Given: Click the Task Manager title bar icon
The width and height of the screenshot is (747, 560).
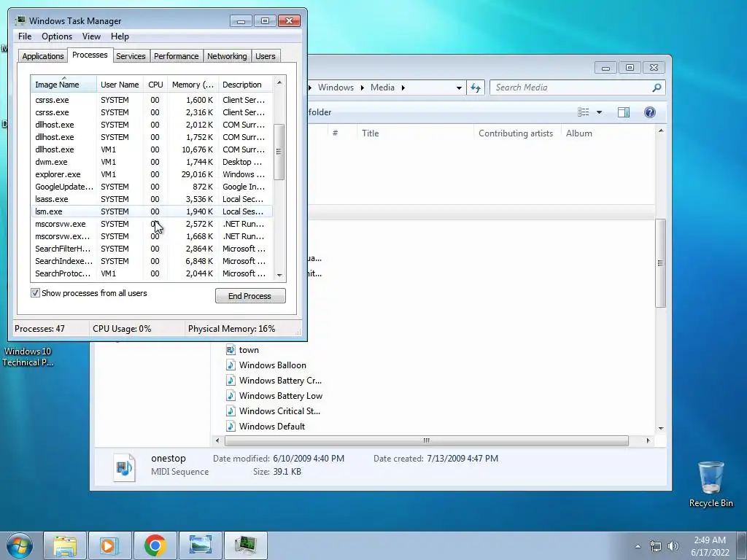Looking at the screenshot, I should pos(20,20).
